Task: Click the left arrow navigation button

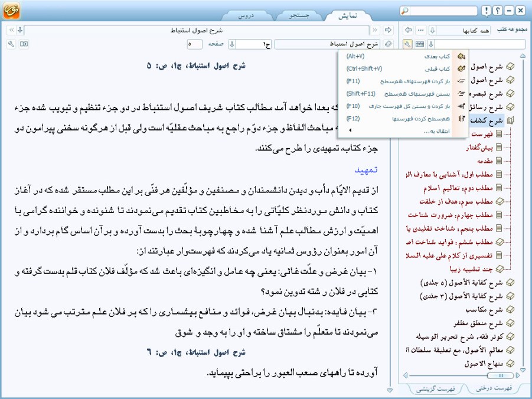Action: (408, 30)
